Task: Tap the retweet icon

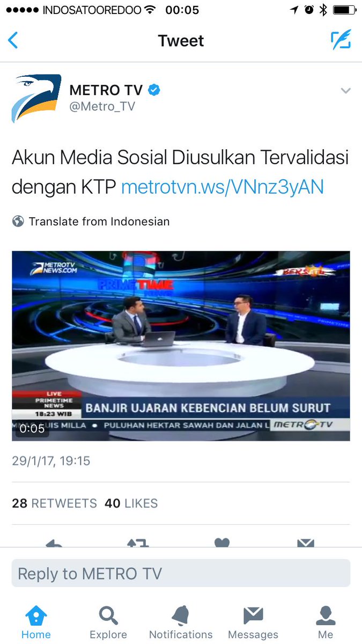Action: [138, 543]
